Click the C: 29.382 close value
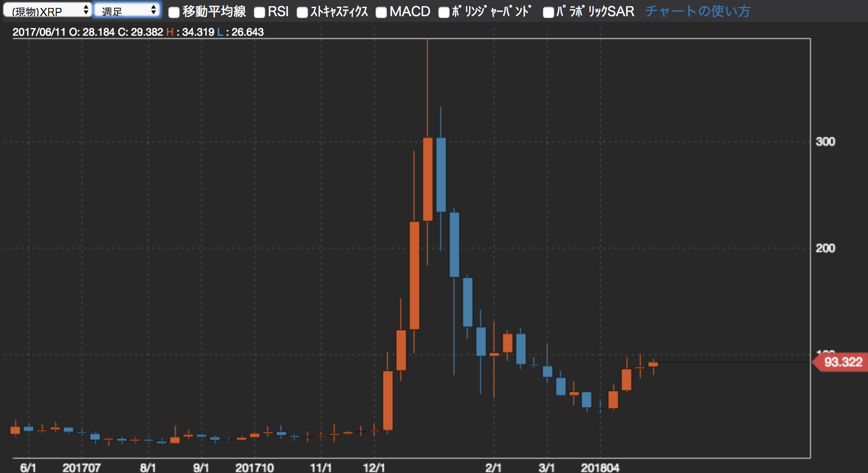868x473 pixels. point(140,32)
